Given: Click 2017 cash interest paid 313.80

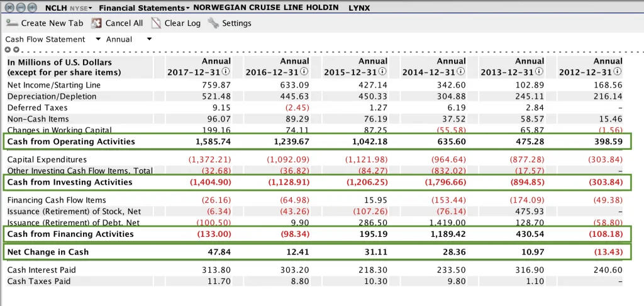Looking at the screenshot, I should click(216, 270).
